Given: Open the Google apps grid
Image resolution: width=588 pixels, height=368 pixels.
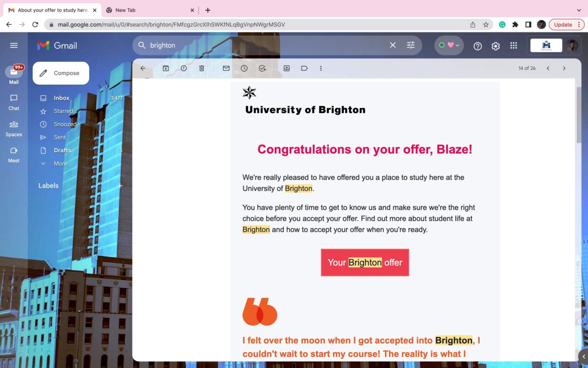Looking at the screenshot, I should (514, 46).
